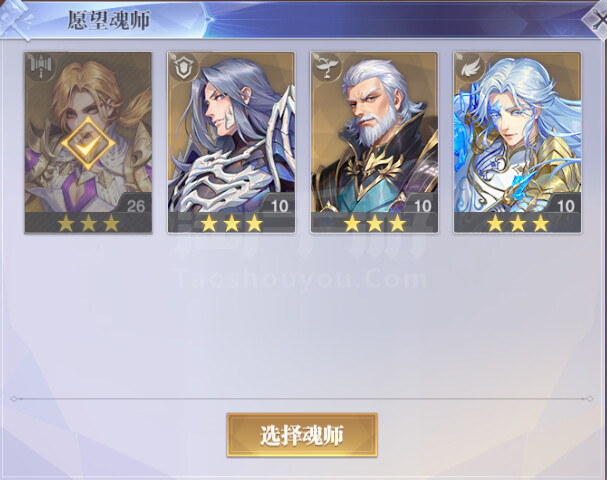This screenshot has height=480, width=607.
Task: Click the shield class icon on second card
Action: 184,67
